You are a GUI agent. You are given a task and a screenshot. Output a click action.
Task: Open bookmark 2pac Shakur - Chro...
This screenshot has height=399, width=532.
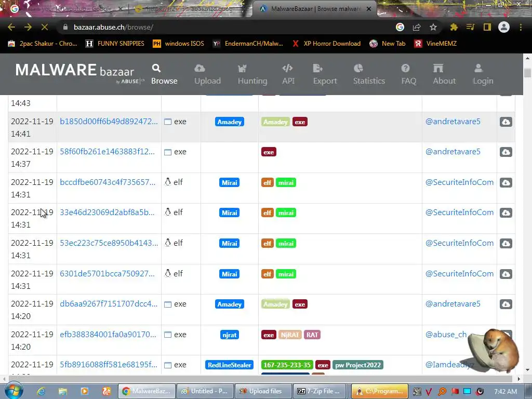(43, 44)
